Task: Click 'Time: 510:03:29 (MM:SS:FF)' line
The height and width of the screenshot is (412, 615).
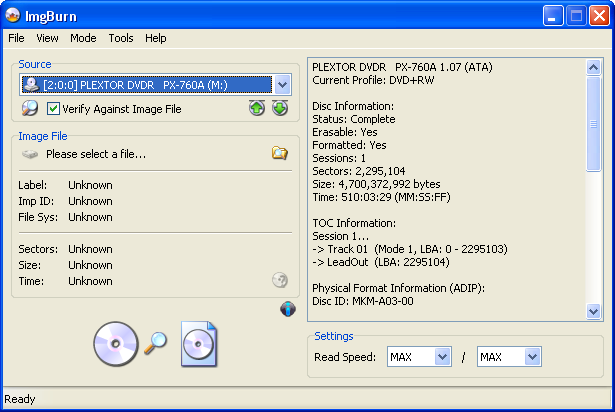Action: tap(381, 197)
